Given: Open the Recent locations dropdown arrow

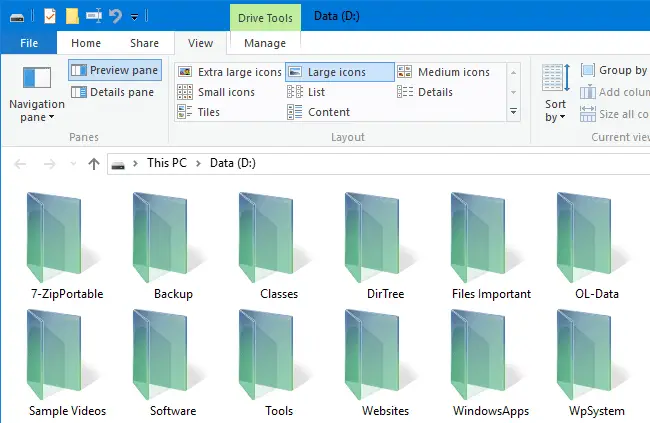Looking at the screenshot, I should [73, 164].
